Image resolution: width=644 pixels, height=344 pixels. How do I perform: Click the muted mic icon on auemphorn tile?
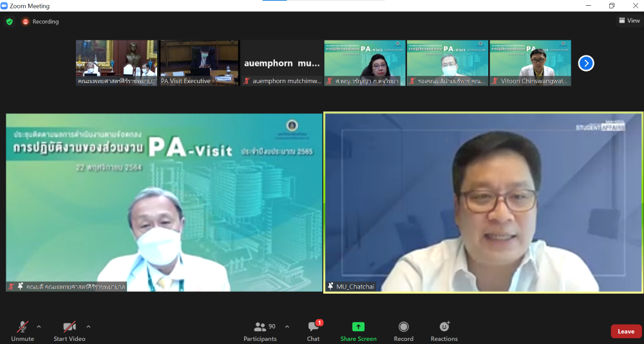(x=247, y=81)
